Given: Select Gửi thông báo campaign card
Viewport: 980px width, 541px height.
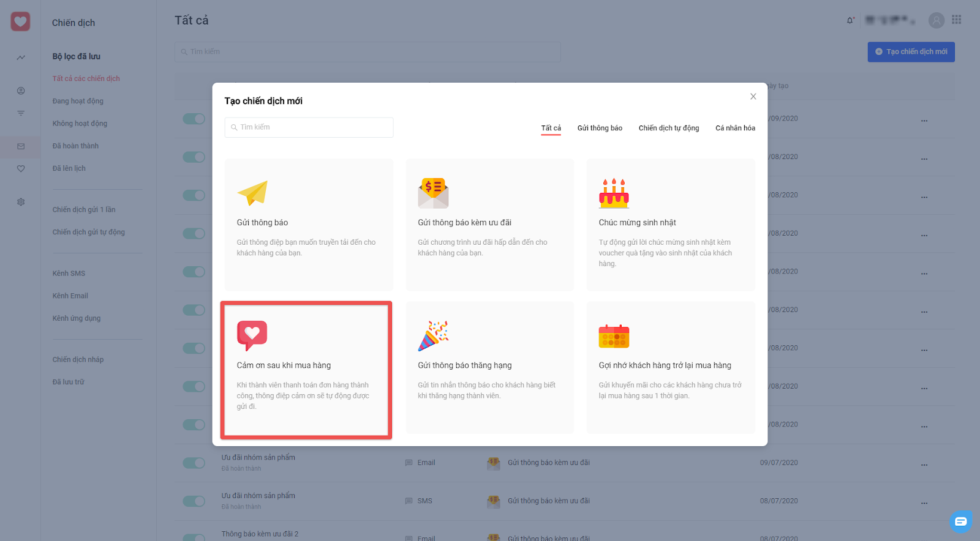Looking at the screenshot, I should click(309, 225).
